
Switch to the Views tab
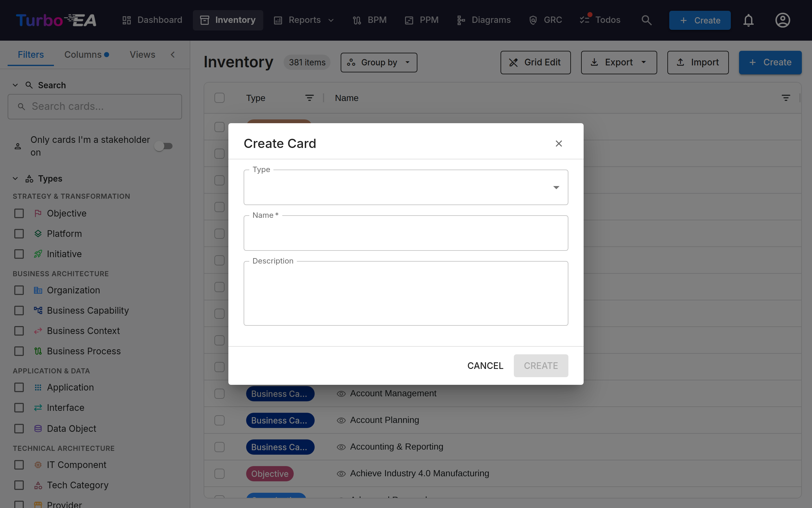pos(142,55)
